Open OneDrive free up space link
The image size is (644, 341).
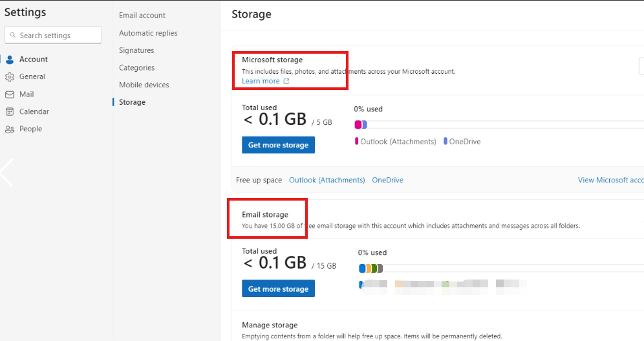[x=387, y=180]
